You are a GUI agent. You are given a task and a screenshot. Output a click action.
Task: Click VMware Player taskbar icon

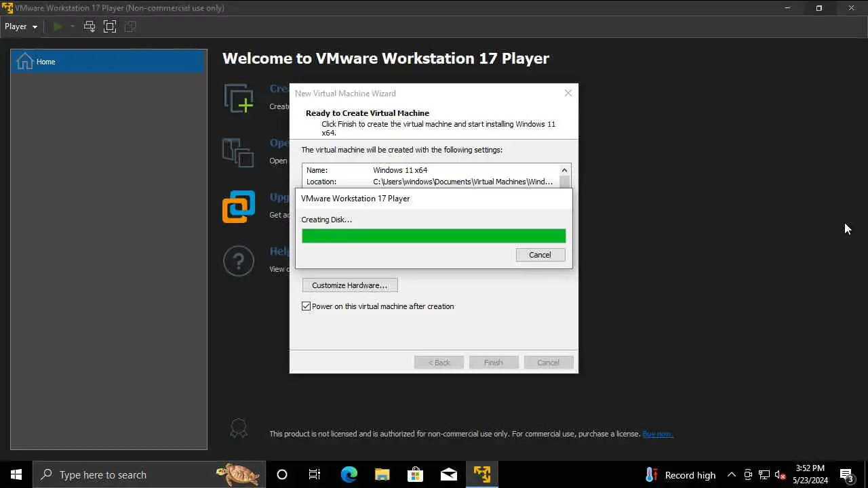point(482,474)
